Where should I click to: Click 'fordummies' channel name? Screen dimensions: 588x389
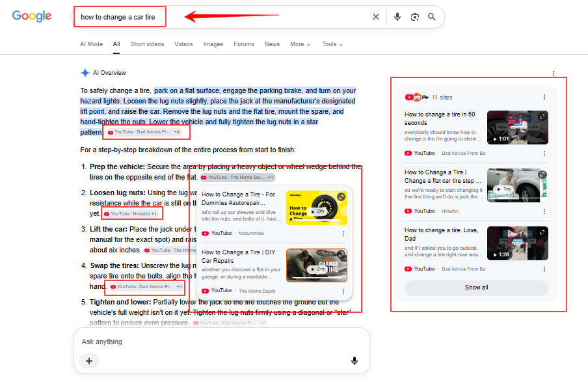click(x=251, y=234)
